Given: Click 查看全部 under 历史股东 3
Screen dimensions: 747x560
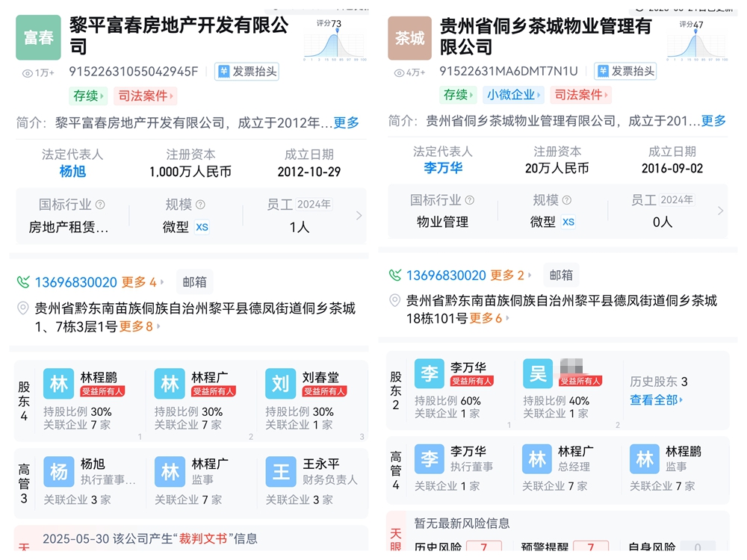Looking at the screenshot, I should pyautogui.click(x=656, y=400).
